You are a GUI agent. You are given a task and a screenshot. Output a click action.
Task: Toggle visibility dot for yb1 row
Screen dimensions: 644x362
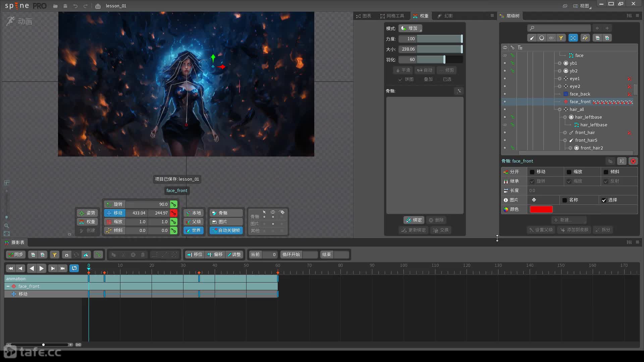point(505,63)
